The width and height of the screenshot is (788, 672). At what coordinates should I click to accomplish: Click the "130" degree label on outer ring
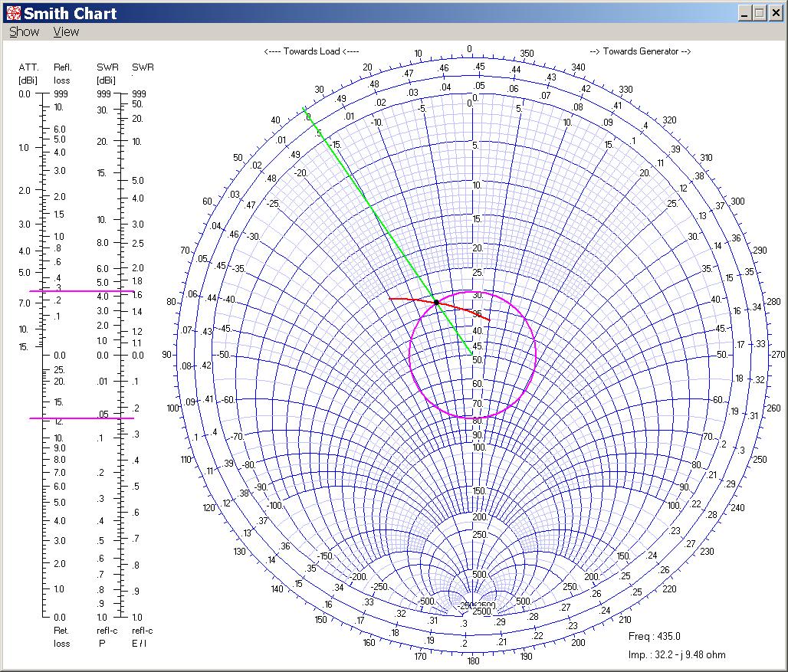tap(239, 552)
